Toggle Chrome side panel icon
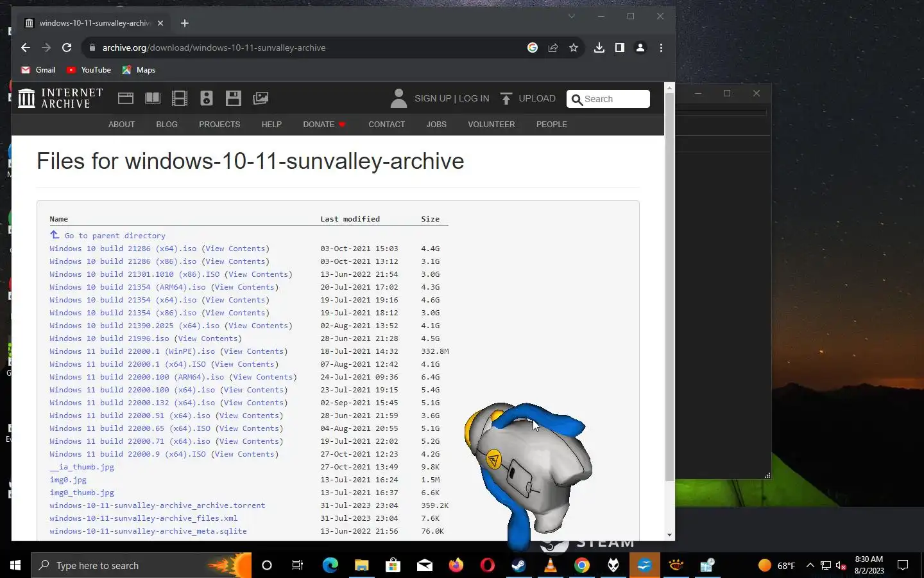The width and height of the screenshot is (924, 578). 620,48
